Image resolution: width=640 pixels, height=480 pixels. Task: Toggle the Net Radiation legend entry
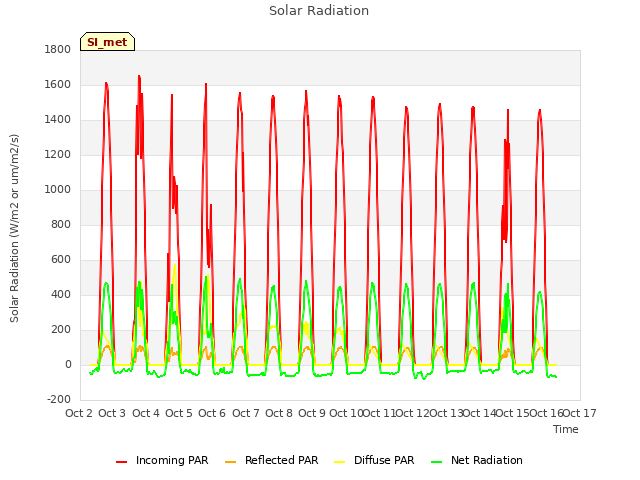477,460
